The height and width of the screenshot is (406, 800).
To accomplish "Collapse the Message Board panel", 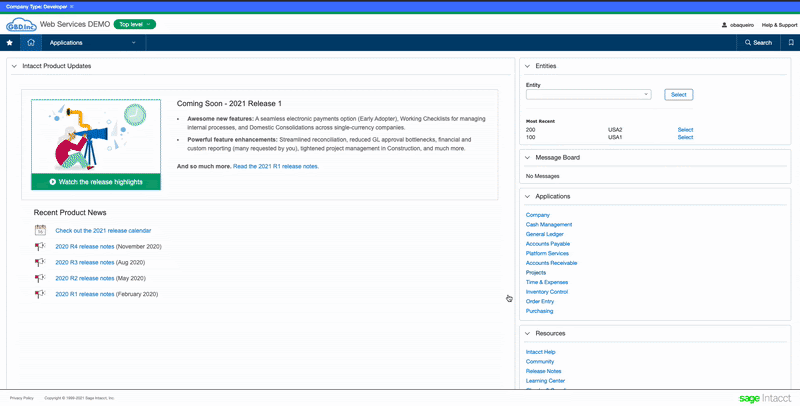I will click(x=528, y=158).
